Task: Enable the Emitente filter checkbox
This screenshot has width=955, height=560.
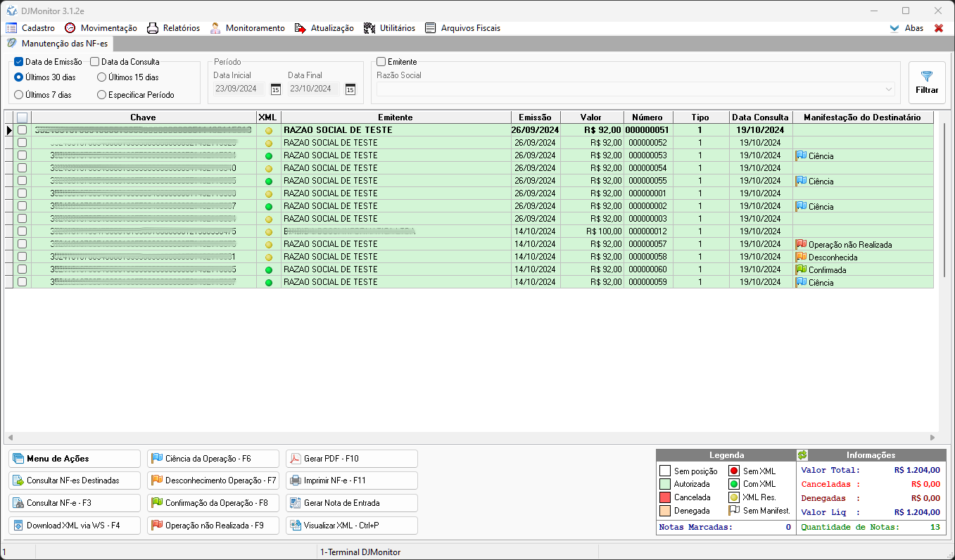Action: 381,62
